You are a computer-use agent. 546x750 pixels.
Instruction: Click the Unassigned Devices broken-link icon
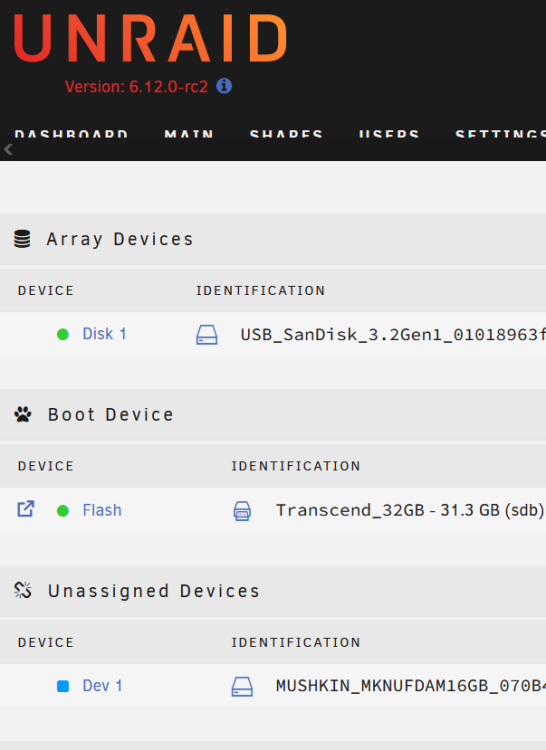[x=22, y=590]
